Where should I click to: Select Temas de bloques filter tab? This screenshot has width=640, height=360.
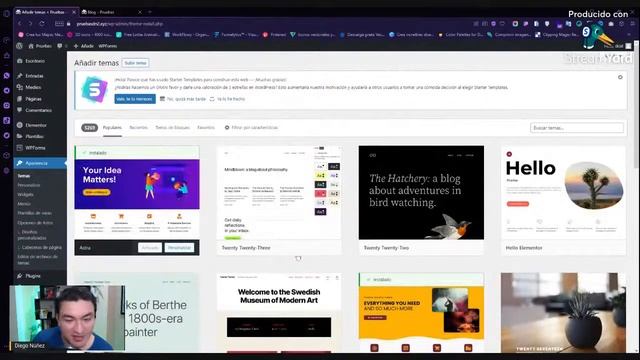(173, 128)
